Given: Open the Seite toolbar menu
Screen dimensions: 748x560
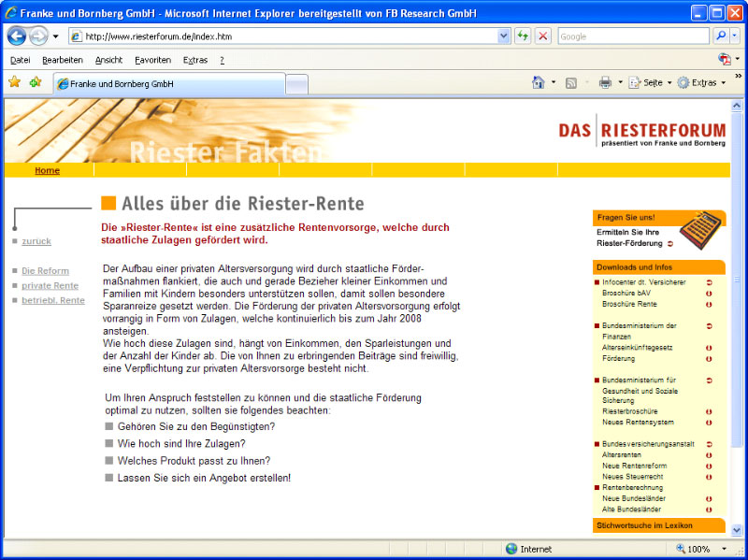Looking at the screenshot, I should click(650, 82).
